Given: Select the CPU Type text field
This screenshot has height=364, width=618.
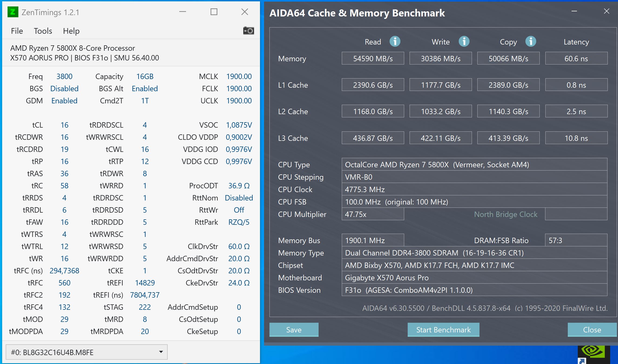Looking at the screenshot, I should pos(474,165).
